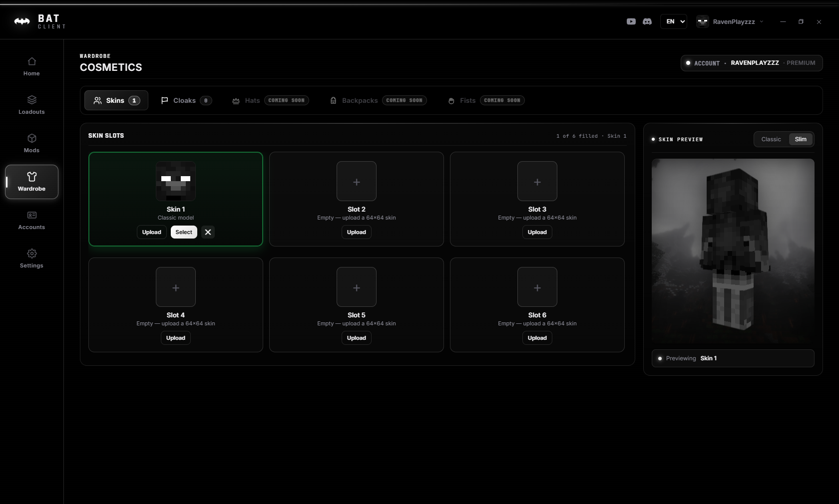Go to Home in sidebar
Image resolution: width=839 pixels, height=504 pixels.
(31, 66)
